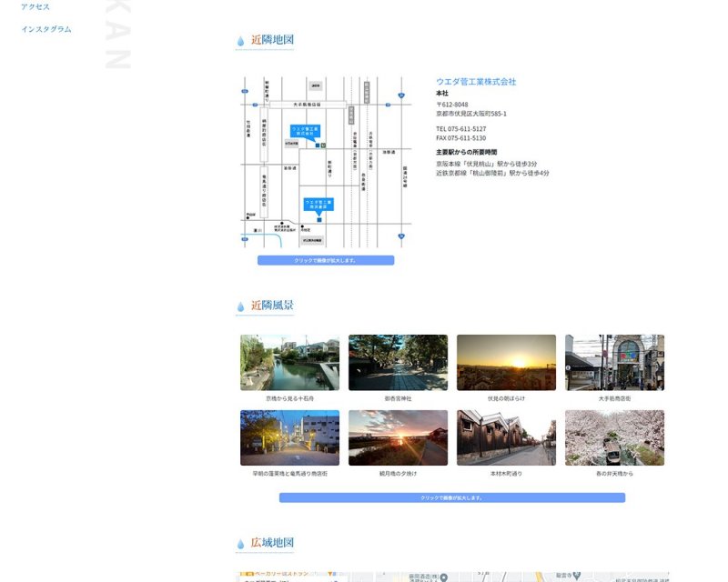Open the 早朝の蓬莱橋と竜馬通り商店街 photo
The height and width of the screenshot is (582, 728).
point(289,437)
